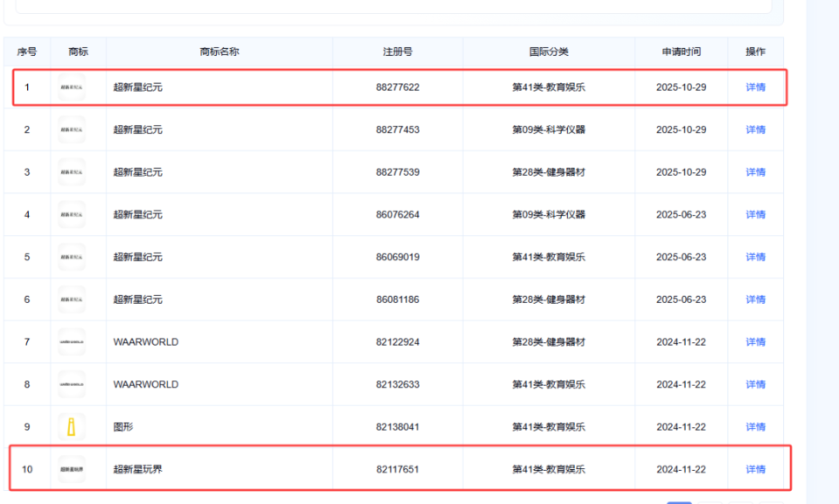839x504 pixels.
Task: Click the 超新星玩界 trademark thumbnail
Action: point(72,469)
